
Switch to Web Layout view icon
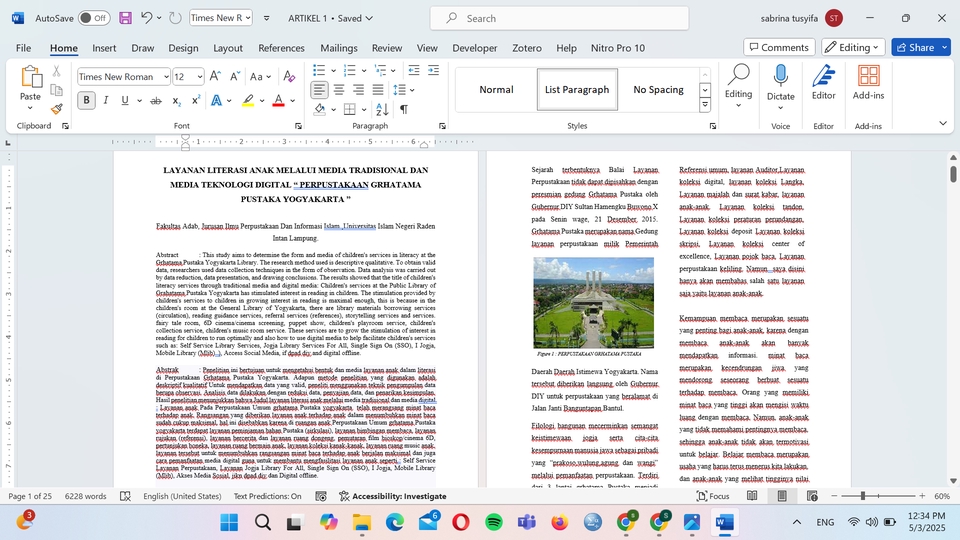pyautogui.click(x=812, y=496)
